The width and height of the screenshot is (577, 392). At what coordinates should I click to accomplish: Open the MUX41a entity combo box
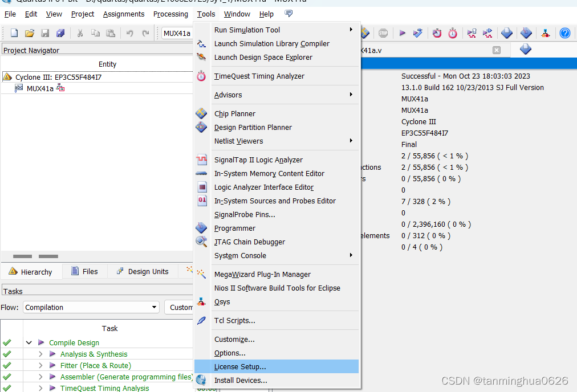pyautogui.click(x=178, y=34)
